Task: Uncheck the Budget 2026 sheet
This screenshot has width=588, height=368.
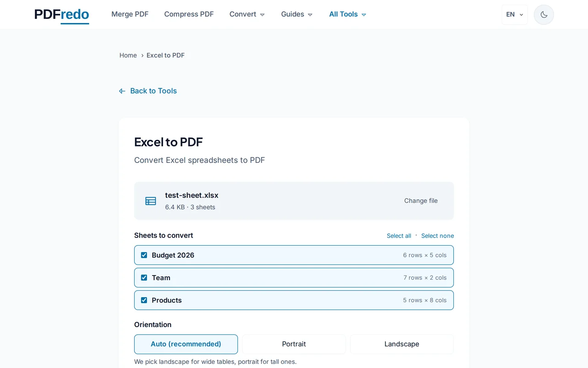Action: 144,255
